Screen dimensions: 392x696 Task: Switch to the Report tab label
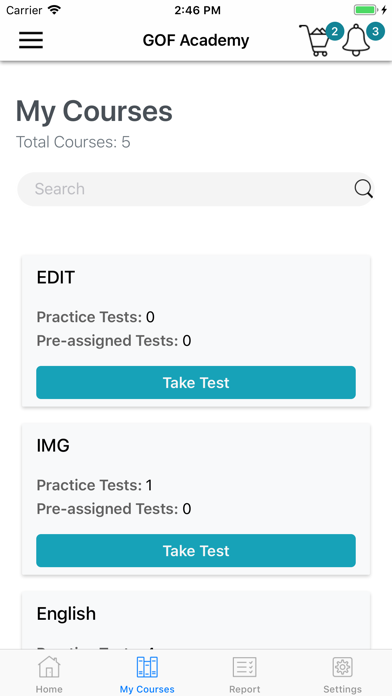coord(245,689)
